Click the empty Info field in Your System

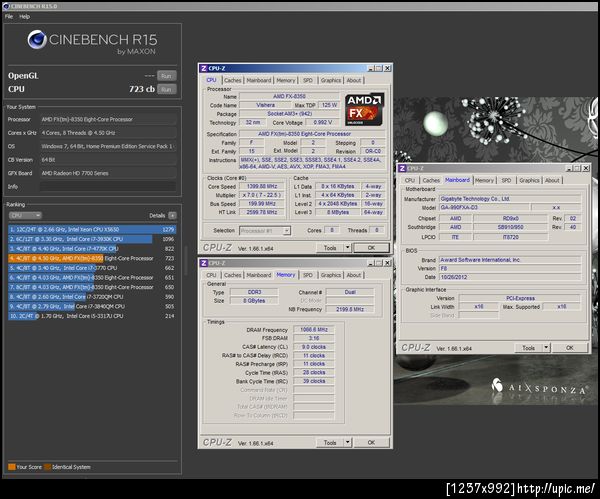(108, 187)
